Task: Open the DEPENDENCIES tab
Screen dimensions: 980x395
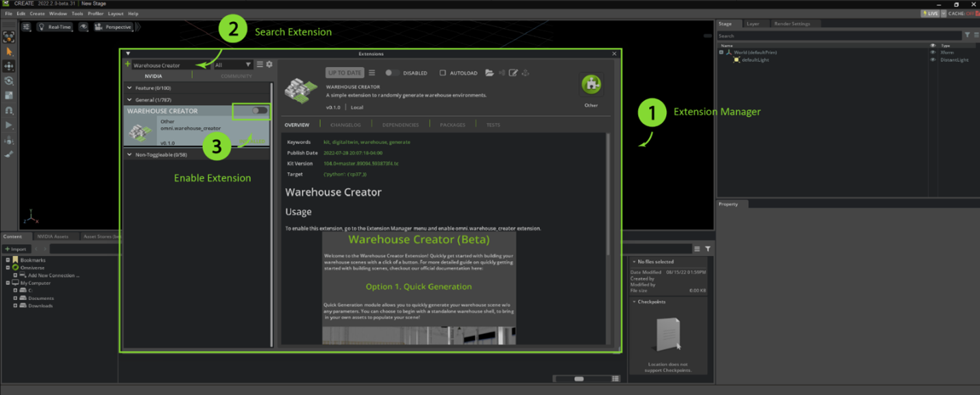Action: [400, 125]
